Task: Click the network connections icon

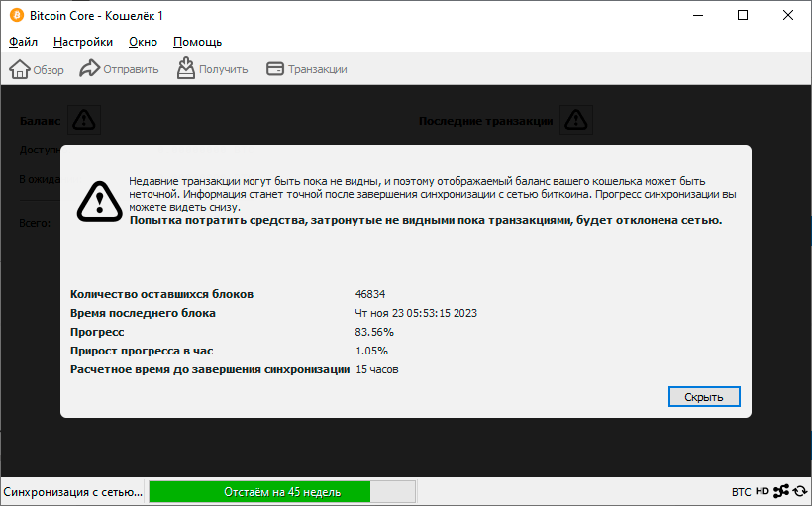Action: [x=781, y=491]
